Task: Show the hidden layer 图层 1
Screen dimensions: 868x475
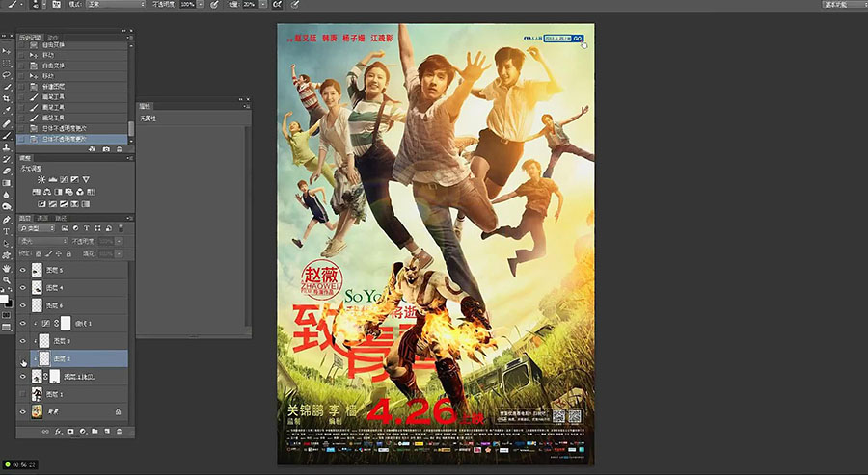Action: point(23,394)
